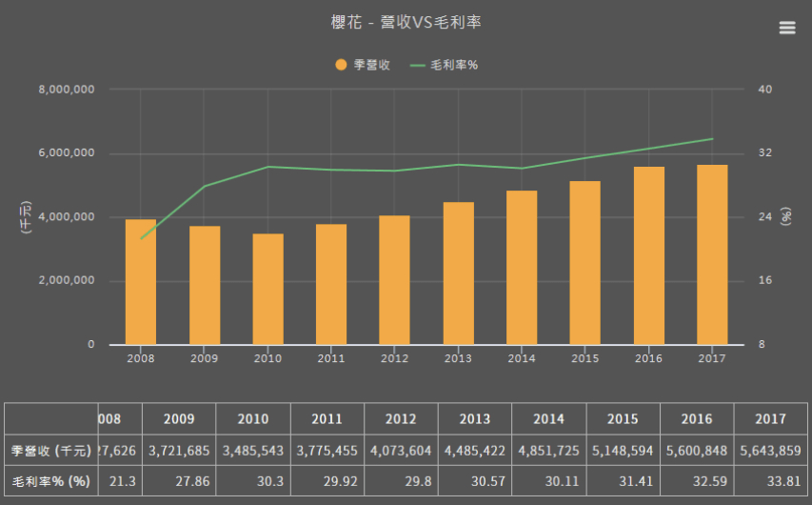Click the green 毛利率% legend line
Screen dimensions: 812x505
click(417, 66)
